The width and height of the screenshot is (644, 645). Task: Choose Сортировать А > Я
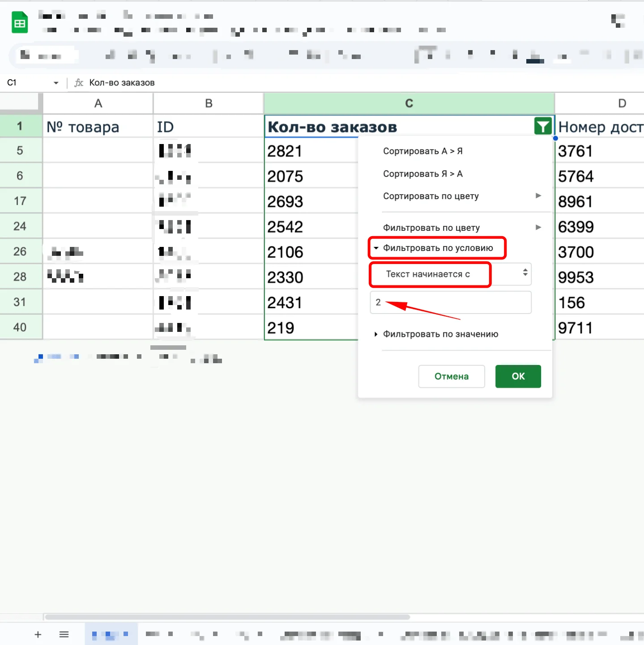click(422, 151)
